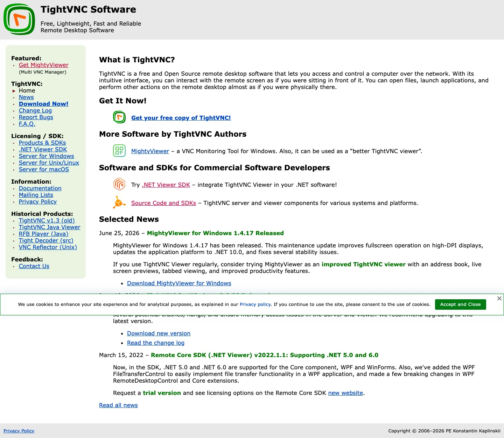504x438 pixels.
Task: Click the '(Multi VNC Manager)' caption
Action: (x=43, y=72)
